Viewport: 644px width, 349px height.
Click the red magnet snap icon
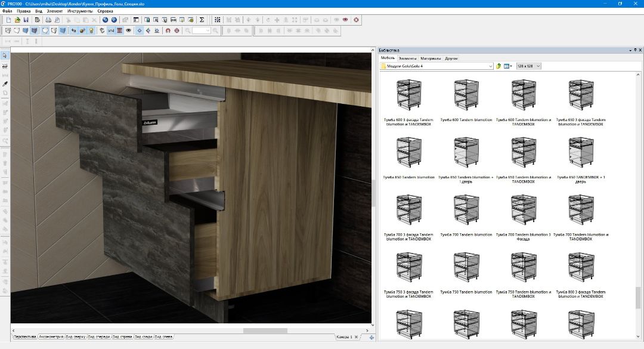coord(168,30)
